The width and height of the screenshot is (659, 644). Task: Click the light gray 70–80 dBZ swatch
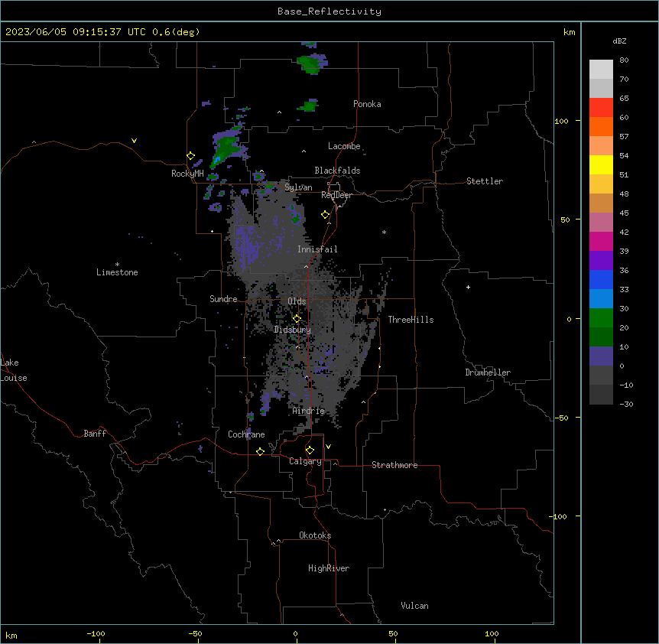(601, 70)
